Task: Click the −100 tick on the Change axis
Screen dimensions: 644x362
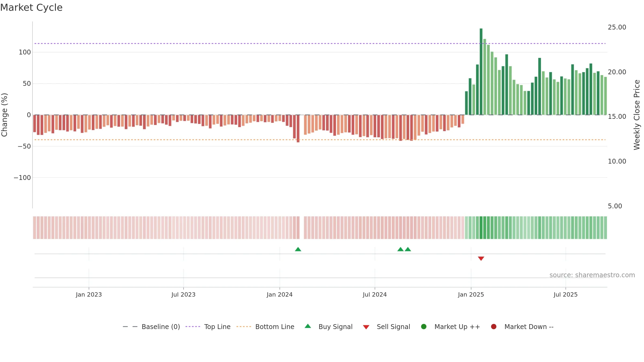Action: (x=22, y=178)
